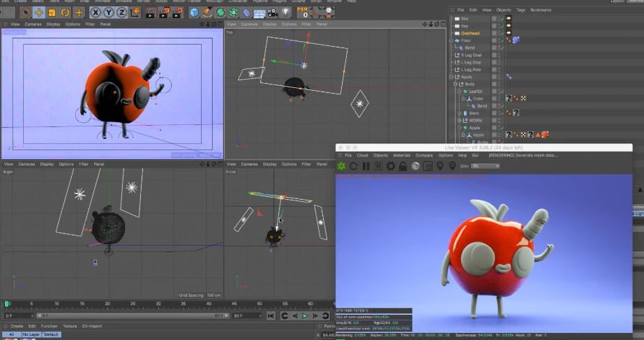The height and width of the screenshot is (340, 644).
Task: Open Bookmarks menu in Object Manager
Action: pos(541,10)
